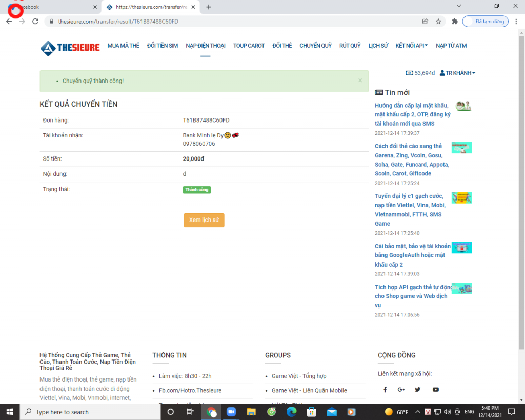Open the TR KHÁNH account dropdown
Viewport: 525px width, 420px height.
point(457,73)
